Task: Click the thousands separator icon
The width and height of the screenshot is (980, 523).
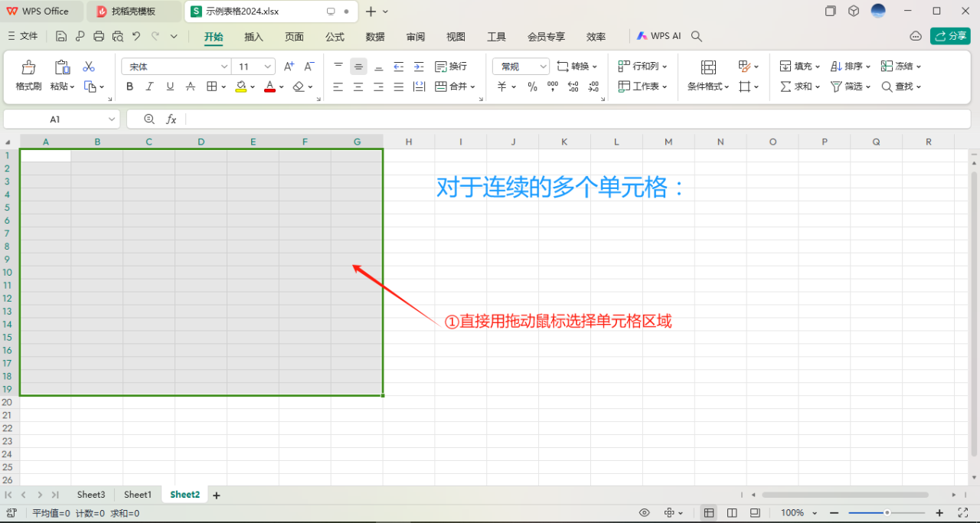Action: click(x=553, y=87)
